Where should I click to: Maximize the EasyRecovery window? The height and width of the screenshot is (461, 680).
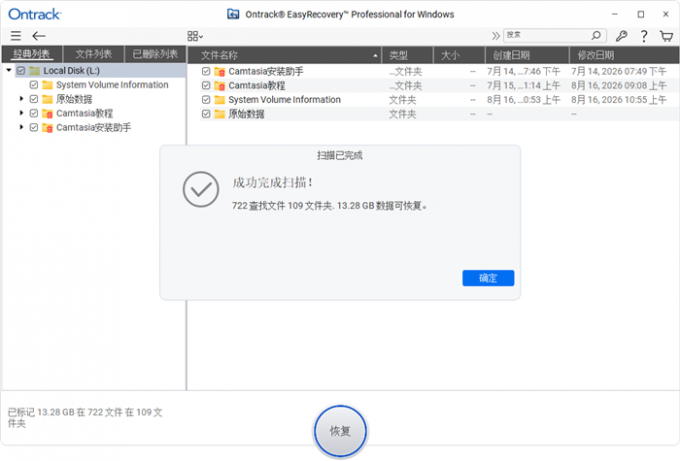pyautogui.click(x=641, y=14)
